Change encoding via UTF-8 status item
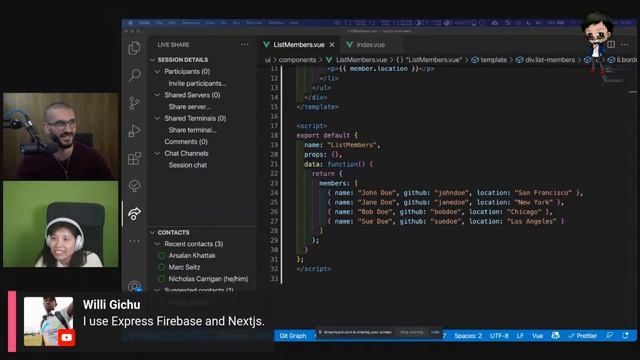The image size is (640, 360). pos(499,336)
